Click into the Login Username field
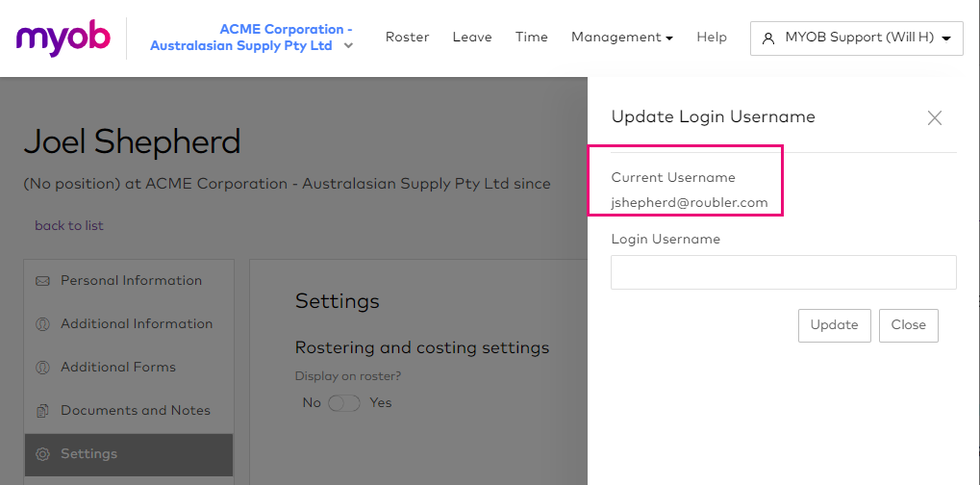980x485 pixels. coord(783,272)
